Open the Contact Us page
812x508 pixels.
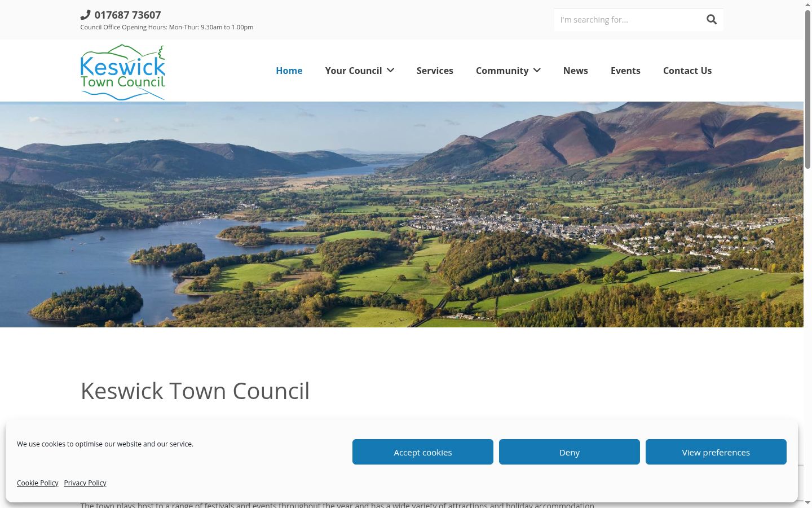tap(687, 71)
